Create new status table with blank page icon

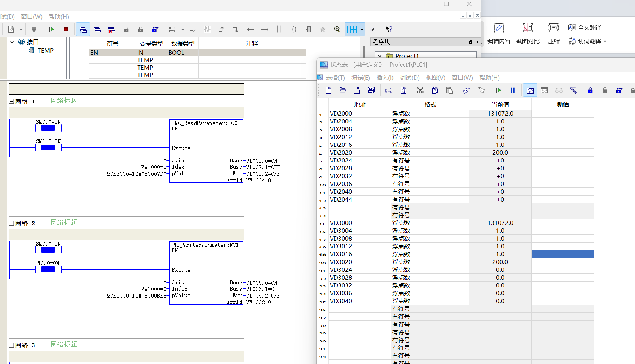tap(328, 90)
